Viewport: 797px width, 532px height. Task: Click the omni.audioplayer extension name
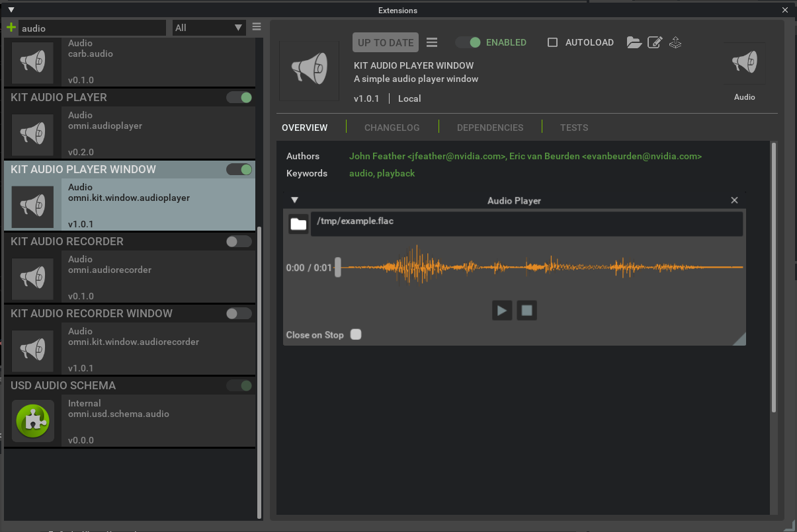tap(105, 126)
